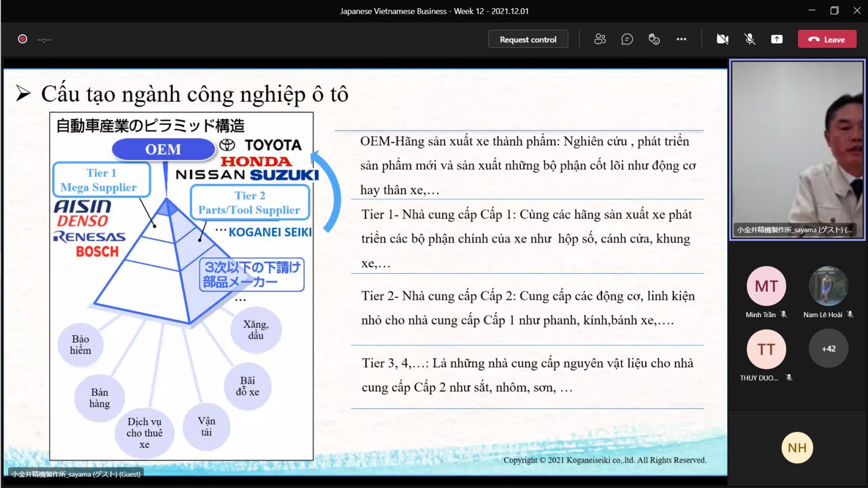Viewport: 868px width, 488px height.
Task: Click the 'Minh Trần' name label
Action: coord(761,314)
